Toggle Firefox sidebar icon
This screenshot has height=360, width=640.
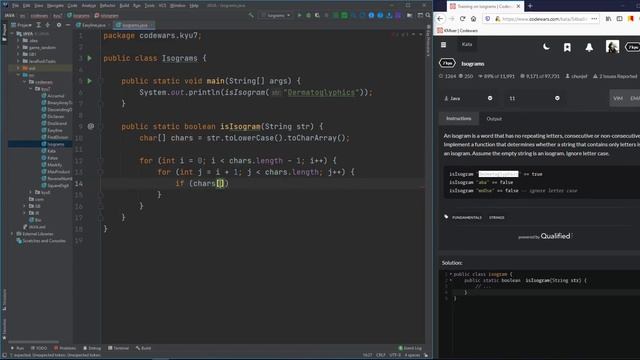[619, 19]
